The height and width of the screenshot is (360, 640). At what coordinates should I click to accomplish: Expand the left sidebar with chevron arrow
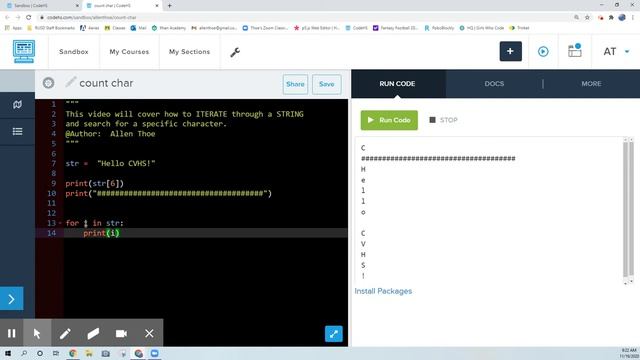[11, 299]
